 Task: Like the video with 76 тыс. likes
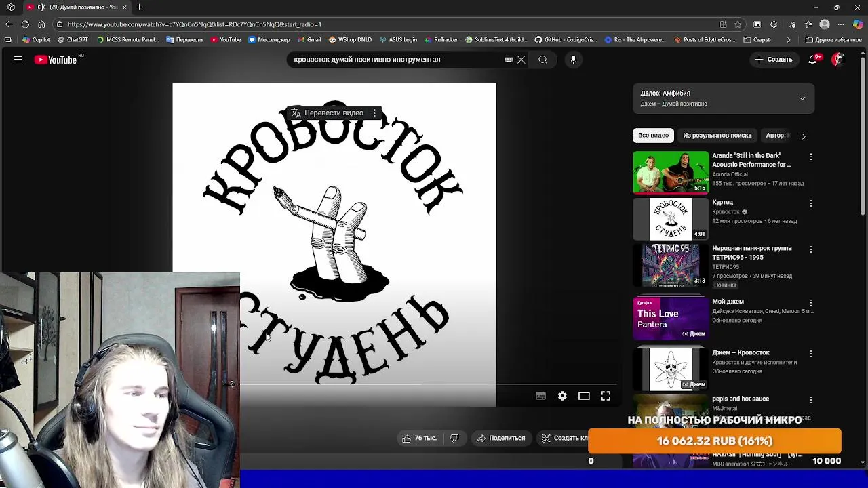click(419, 439)
